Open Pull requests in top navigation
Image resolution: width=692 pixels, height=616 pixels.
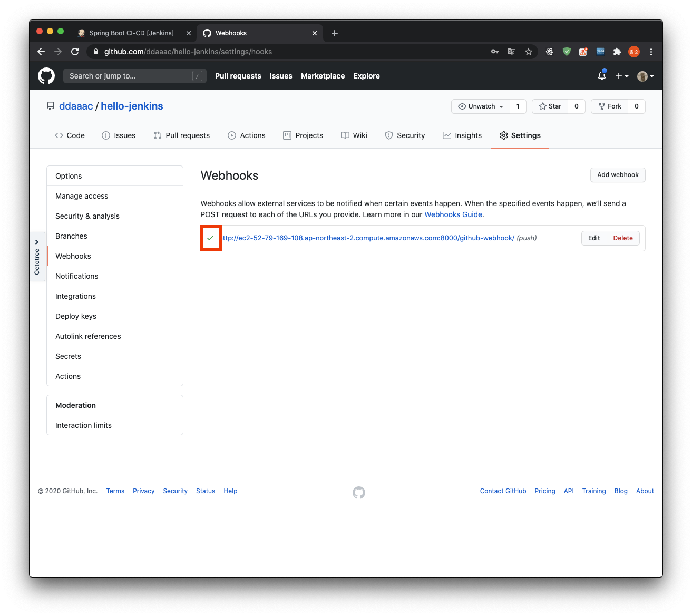point(238,76)
